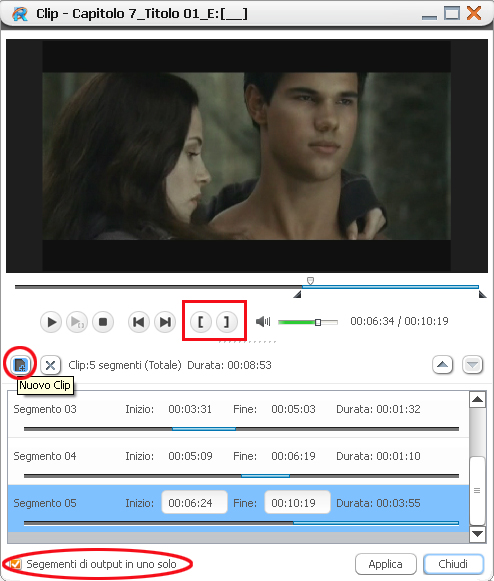Move segment down with arrow button
Viewport: 494px width, 581px height.
click(x=473, y=365)
